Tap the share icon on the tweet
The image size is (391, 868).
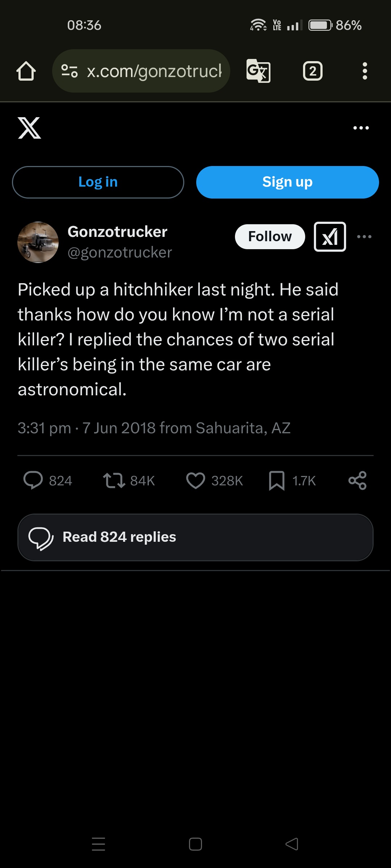[357, 481]
